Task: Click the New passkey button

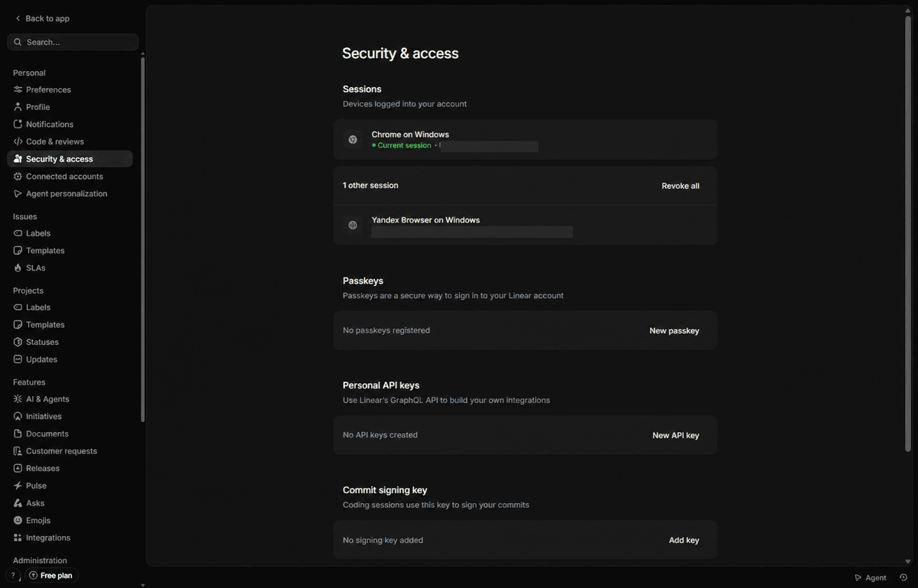Action: point(674,330)
